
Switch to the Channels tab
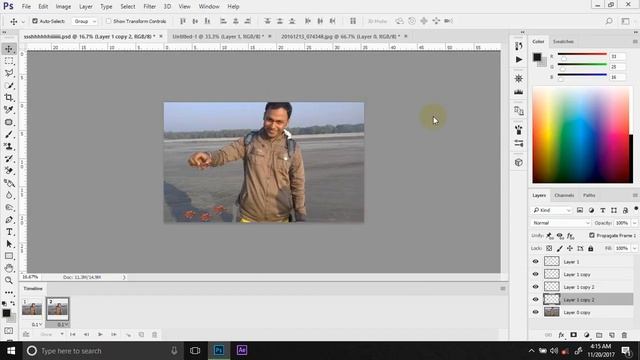pos(564,196)
